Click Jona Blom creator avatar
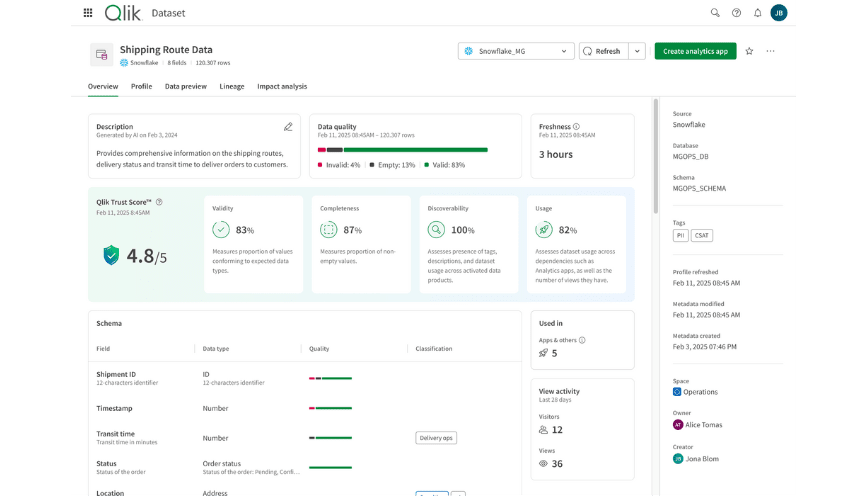This screenshot has height=496, width=846. pyautogui.click(x=678, y=459)
